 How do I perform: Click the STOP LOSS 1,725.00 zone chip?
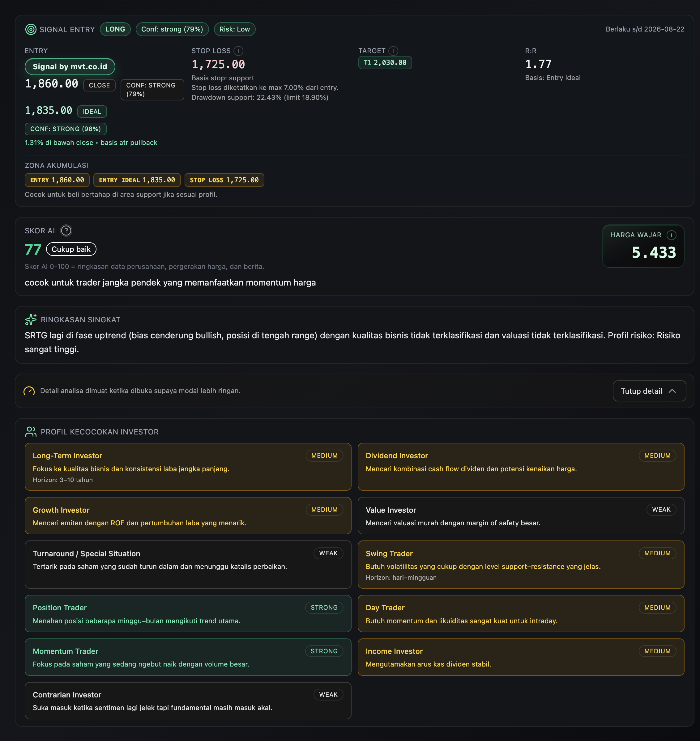(x=224, y=180)
